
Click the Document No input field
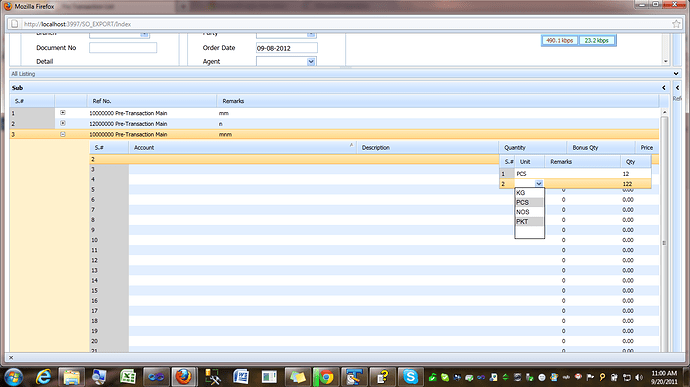point(123,48)
